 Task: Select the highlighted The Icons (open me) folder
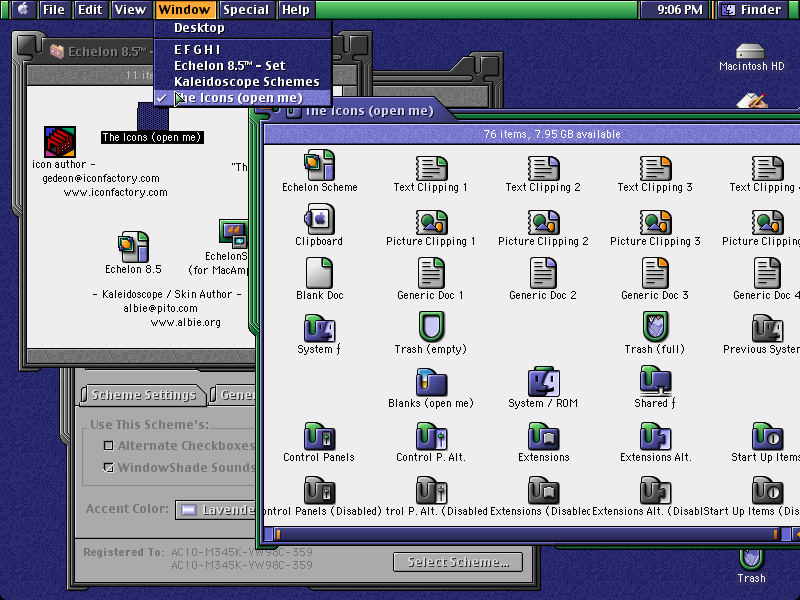click(153, 116)
